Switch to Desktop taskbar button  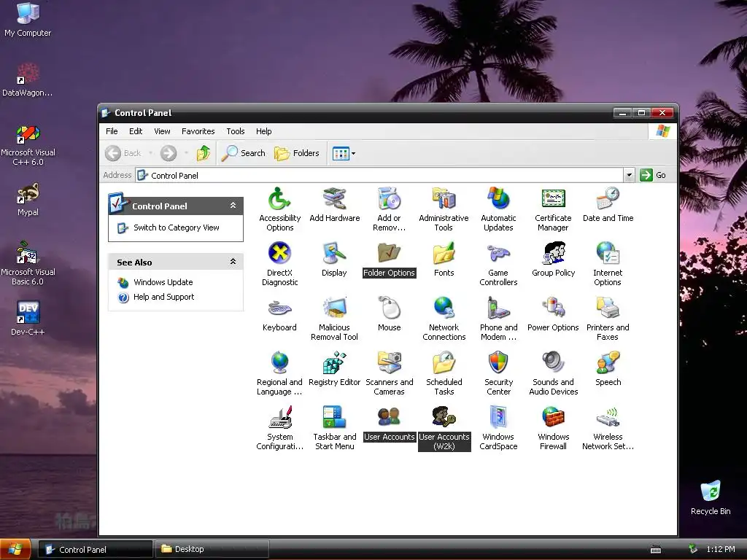pyautogui.click(x=212, y=549)
